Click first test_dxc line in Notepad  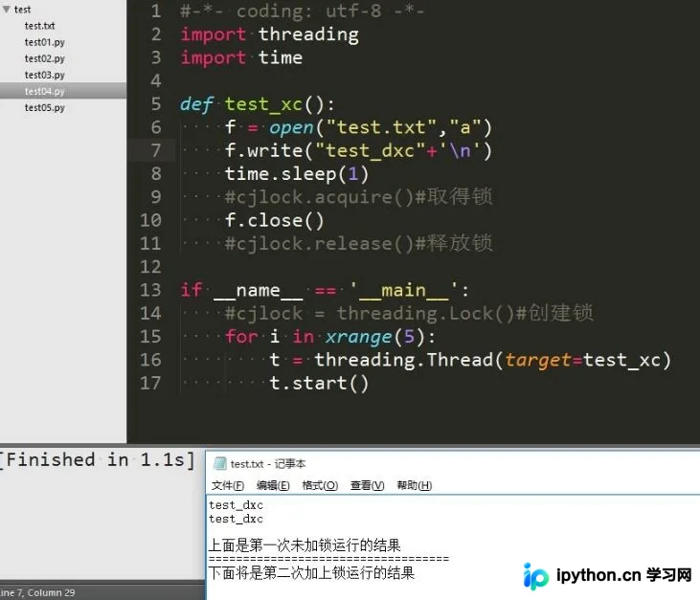[x=236, y=505]
